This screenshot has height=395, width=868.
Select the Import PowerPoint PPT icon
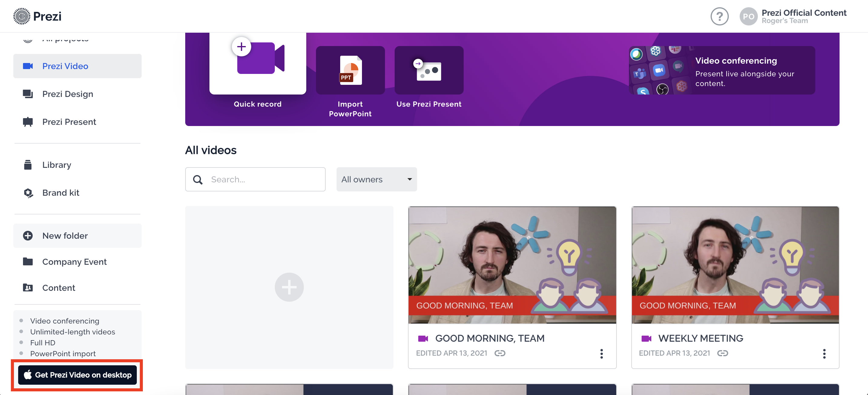click(350, 70)
